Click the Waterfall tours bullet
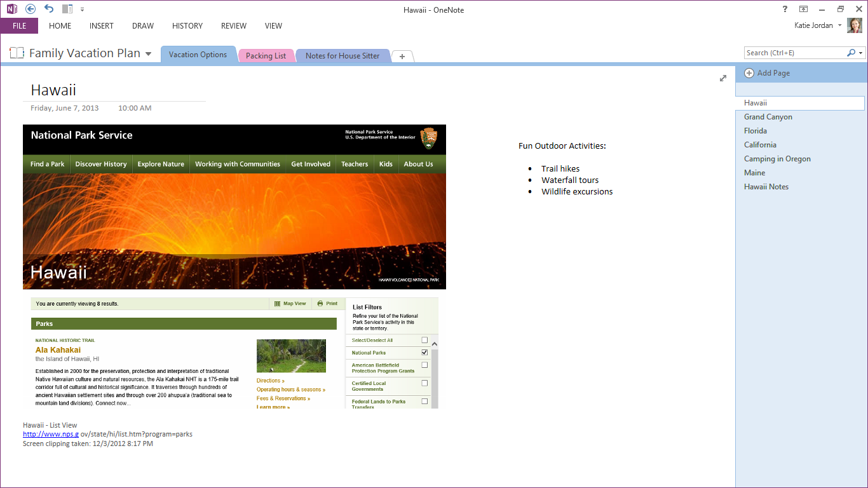Image resolution: width=868 pixels, height=488 pixels. tap(570, 180)
